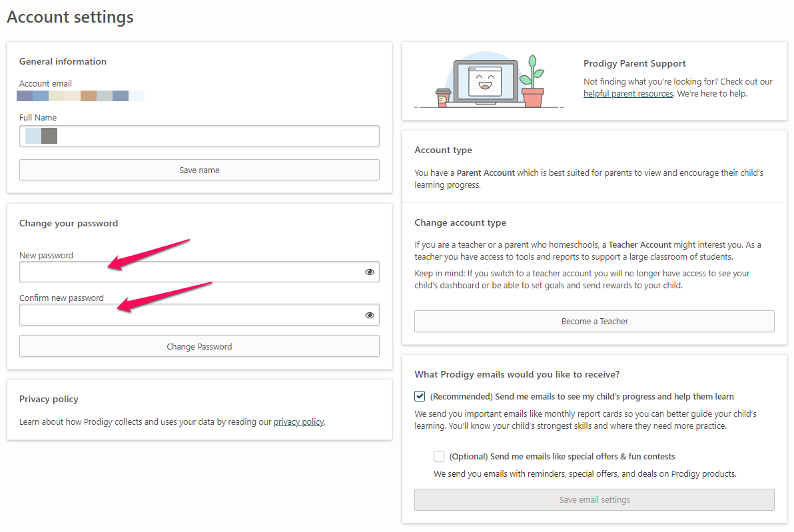Open the helpful parent resources link

(628, 94)
